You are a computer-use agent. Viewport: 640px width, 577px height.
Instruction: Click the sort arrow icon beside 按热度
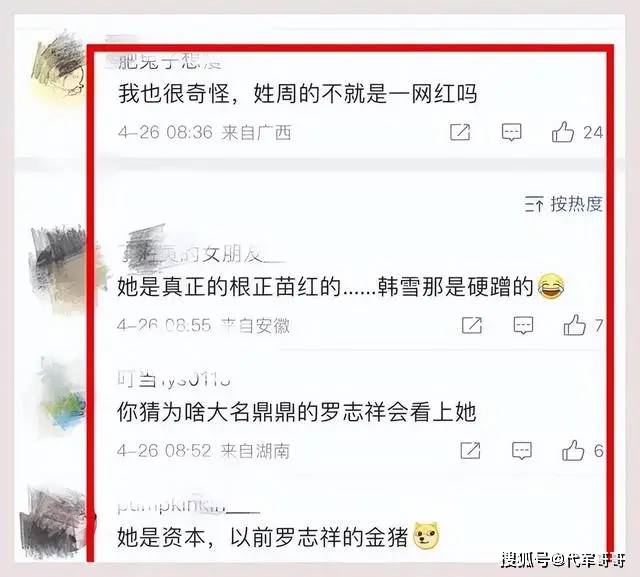(534, 204)
